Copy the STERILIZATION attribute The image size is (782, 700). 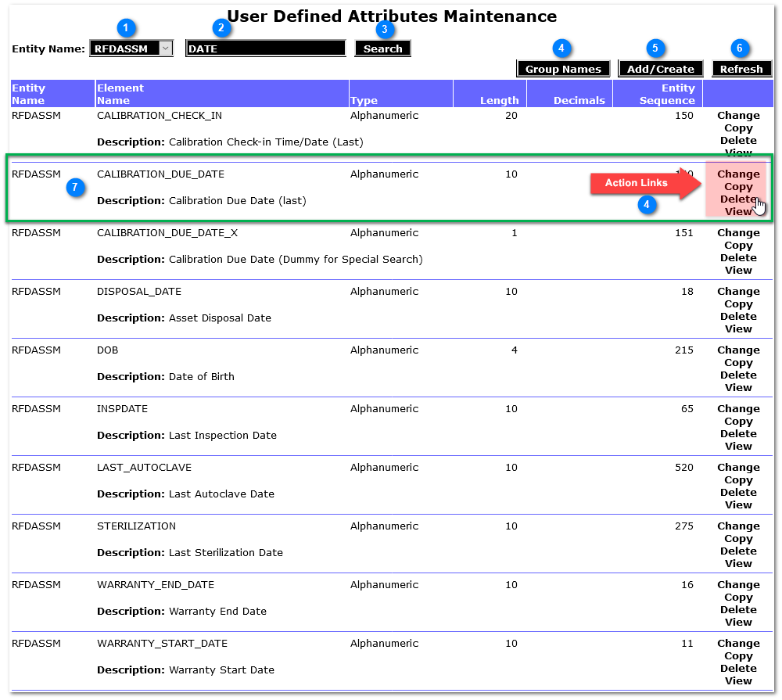(738, 538)
